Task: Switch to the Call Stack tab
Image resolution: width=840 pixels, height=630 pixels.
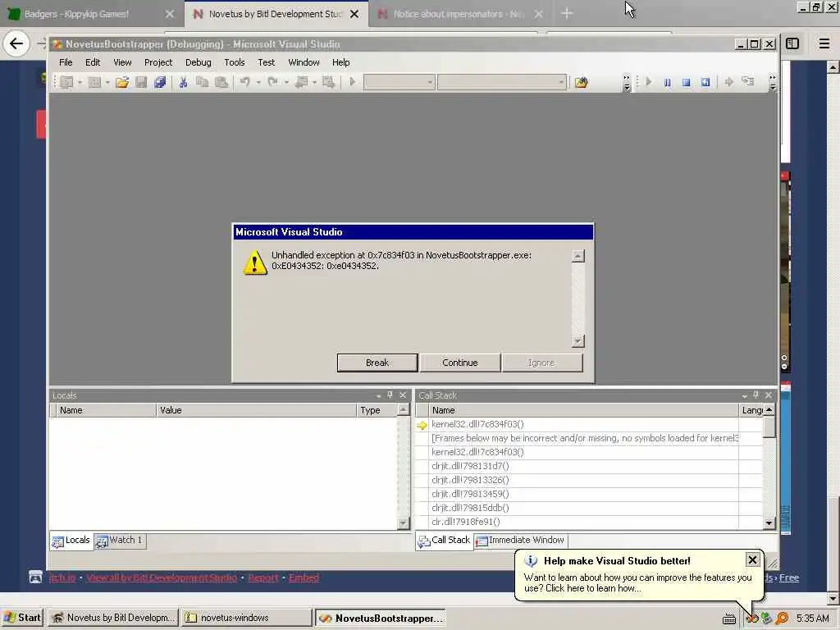Action: click(x=444, y=541)
